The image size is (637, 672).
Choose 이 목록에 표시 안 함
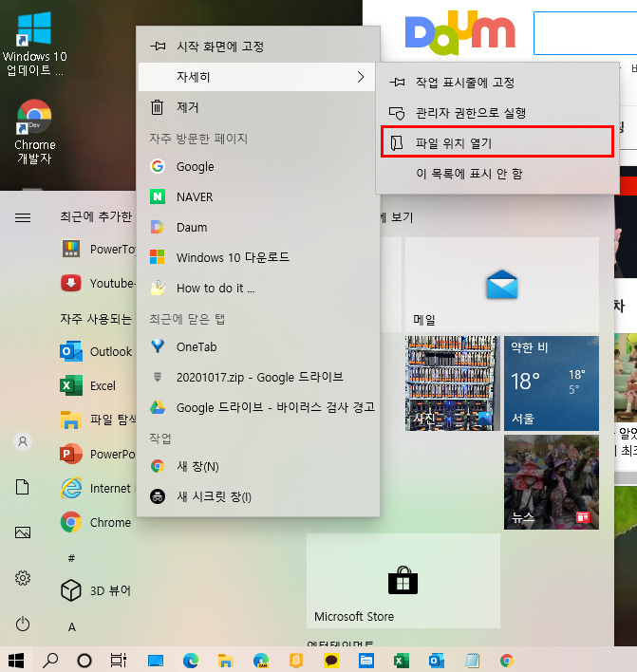coord(497,174)
